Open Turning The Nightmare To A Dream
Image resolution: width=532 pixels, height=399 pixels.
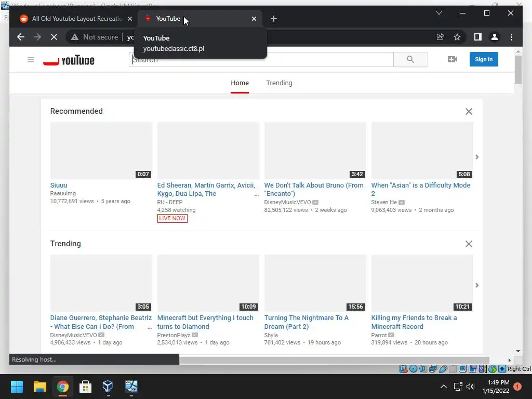[307, 322]
